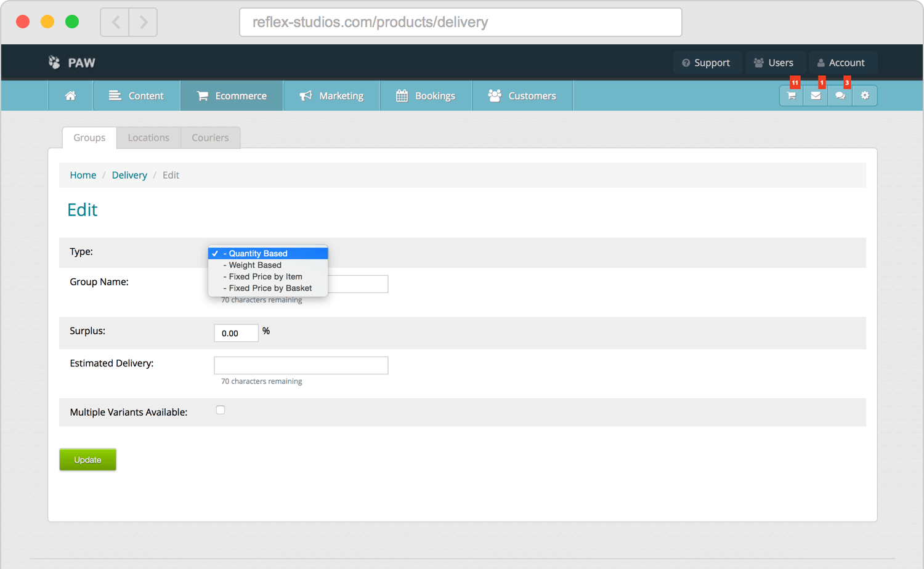Focus the Estimated Delivery text field
This screenshot has height=569, width=924.
[301, 365]
